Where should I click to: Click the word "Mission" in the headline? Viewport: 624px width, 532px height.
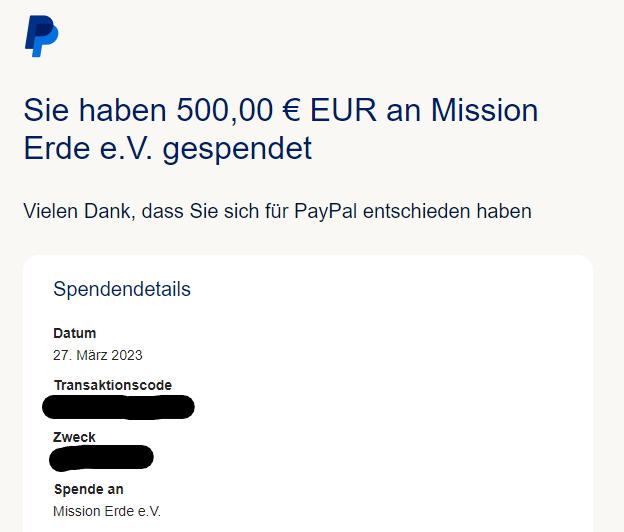484,109
